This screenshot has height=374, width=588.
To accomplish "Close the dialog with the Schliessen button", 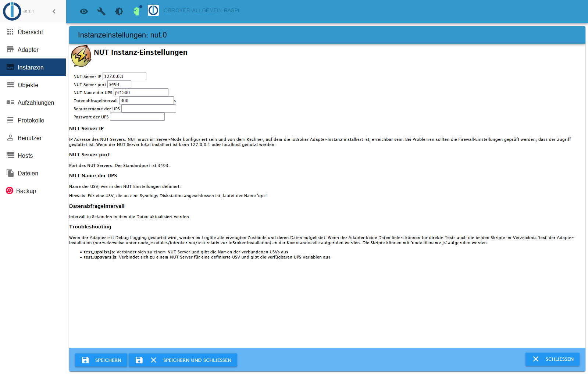I will pyautogui.click(x=552, y=359).
